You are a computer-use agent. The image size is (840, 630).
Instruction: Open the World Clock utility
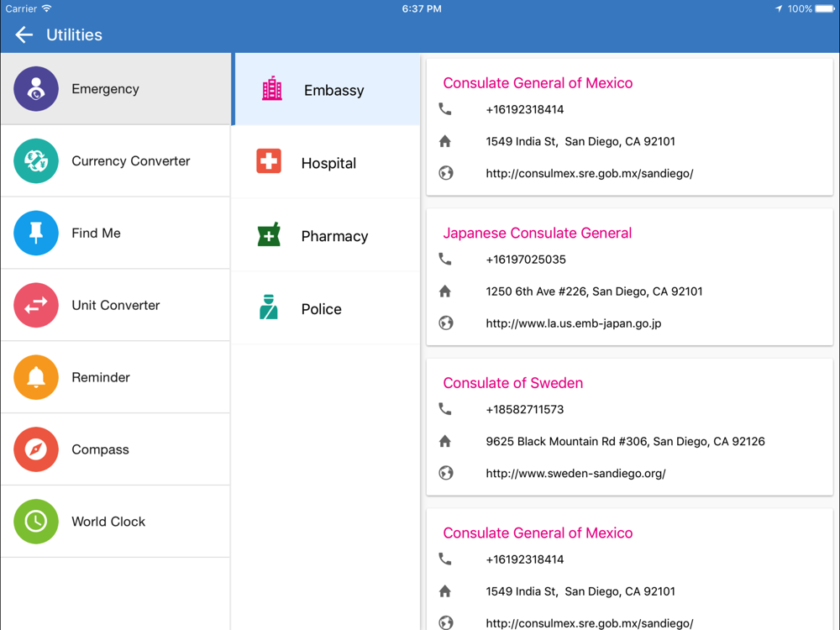click(x=116, y=522)
